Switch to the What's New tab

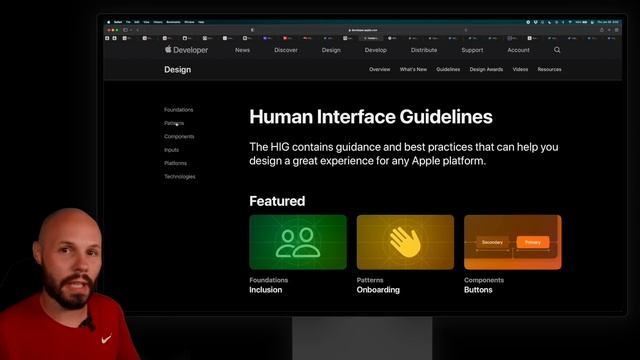pyautogui.click(x=413, y=69)
